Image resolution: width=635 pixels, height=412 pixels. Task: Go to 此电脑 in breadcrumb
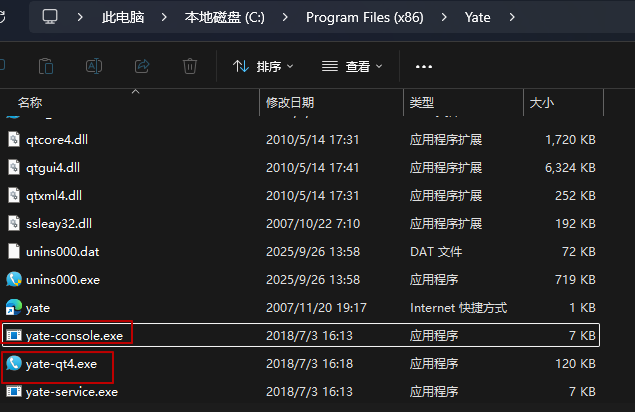(x=123, y=17)
